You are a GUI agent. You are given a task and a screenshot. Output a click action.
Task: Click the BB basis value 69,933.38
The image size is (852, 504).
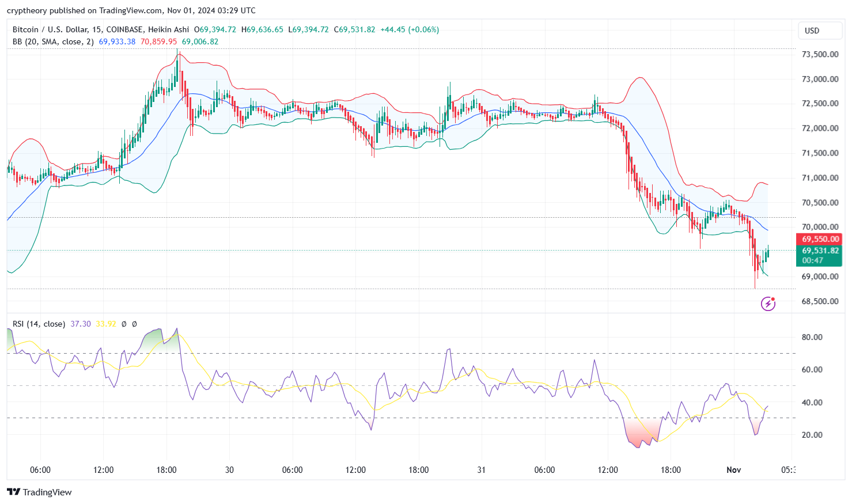[x=118, y=41]
